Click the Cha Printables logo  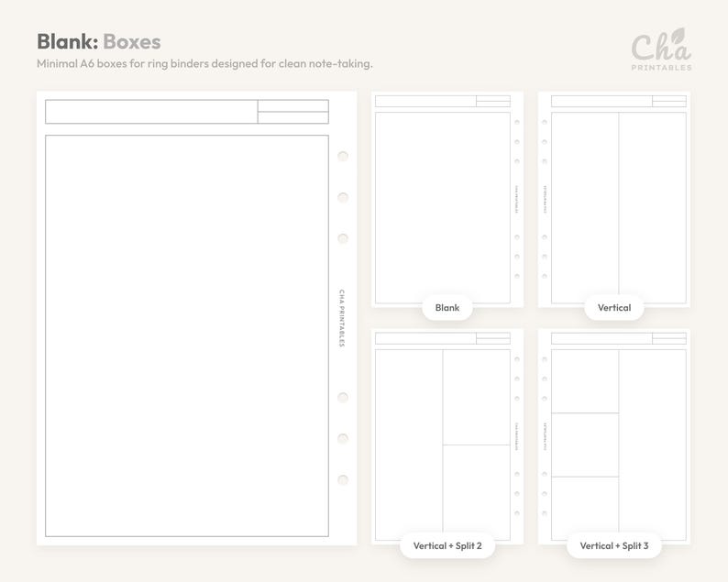pyautogui.click(x=661, y=49)
